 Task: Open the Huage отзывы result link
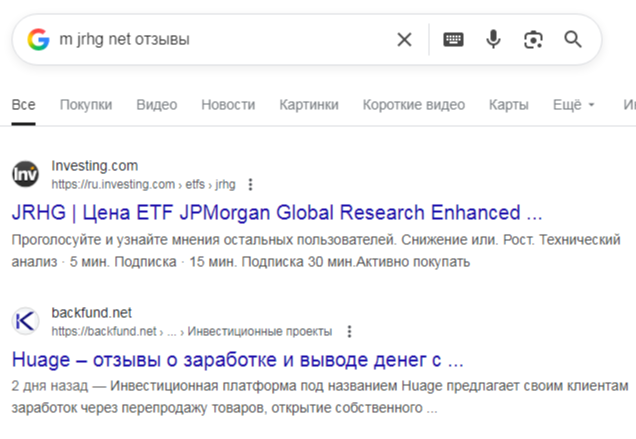pyautogui.click(x=238, y=359)
